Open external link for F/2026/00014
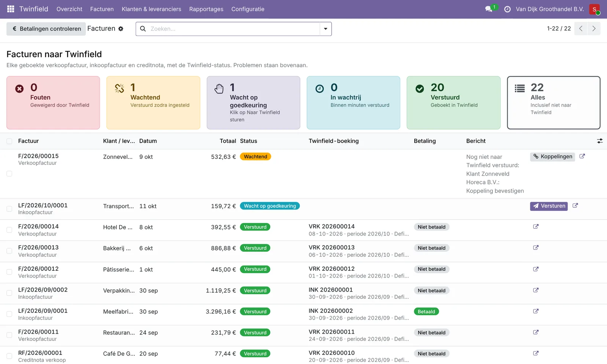607x364 pixels. pos(536,227)
